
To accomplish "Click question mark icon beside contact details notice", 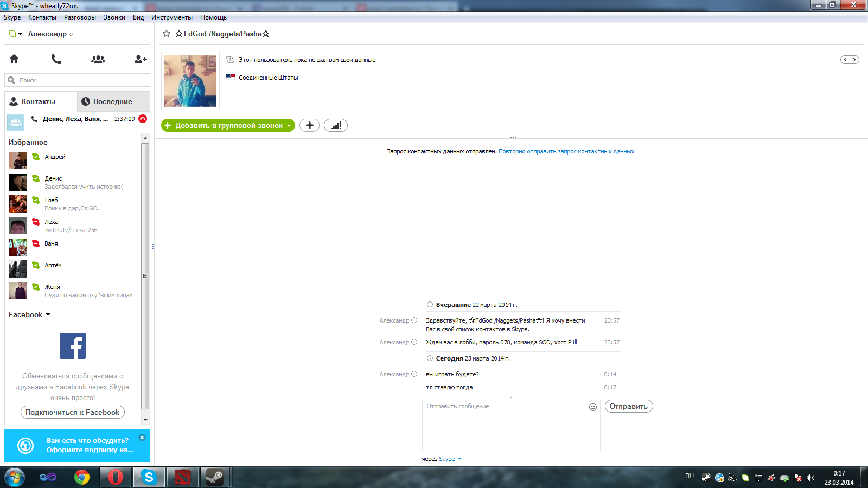I will click(230, 60).
